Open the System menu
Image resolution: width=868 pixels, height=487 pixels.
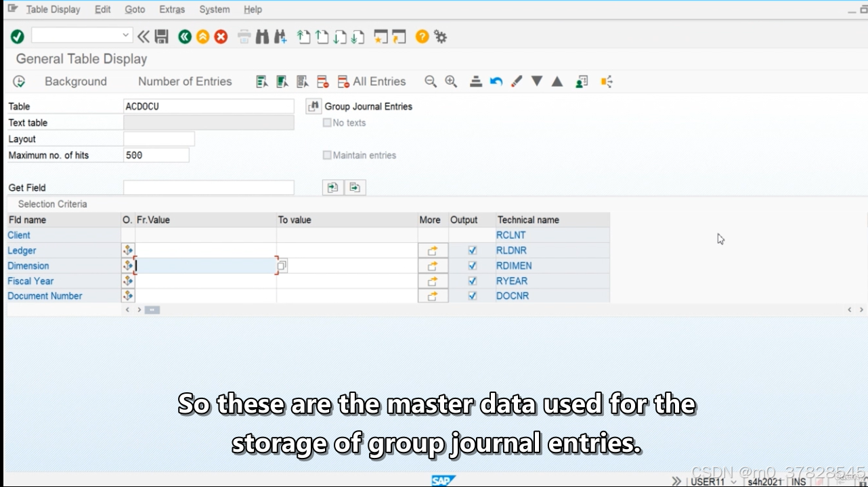(214, 9)
